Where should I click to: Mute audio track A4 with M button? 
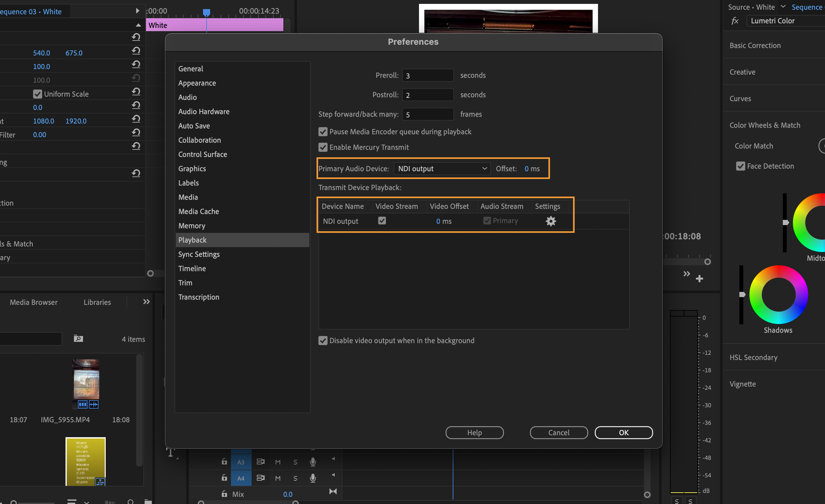pos(278,478)
